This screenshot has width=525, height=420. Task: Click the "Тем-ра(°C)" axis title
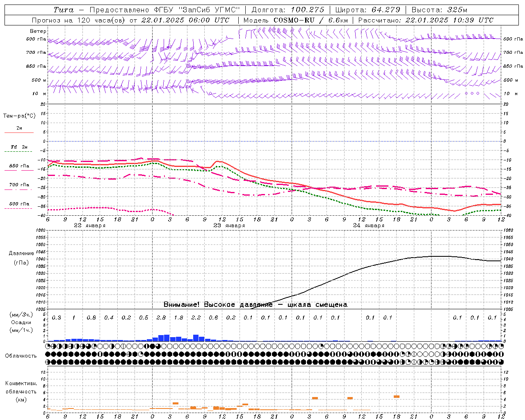pos(19,116)
